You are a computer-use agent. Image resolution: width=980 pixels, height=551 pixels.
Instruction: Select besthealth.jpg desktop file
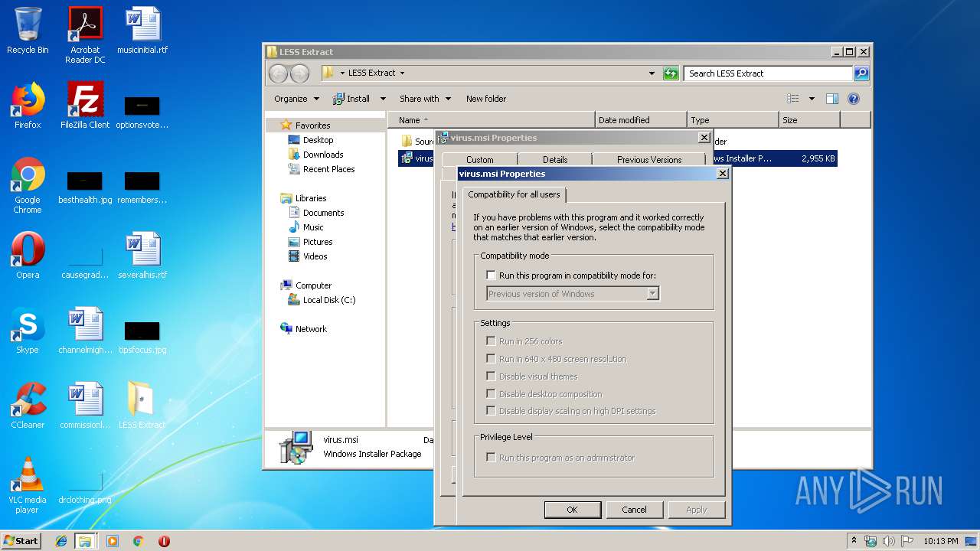[x=85, y=186]
